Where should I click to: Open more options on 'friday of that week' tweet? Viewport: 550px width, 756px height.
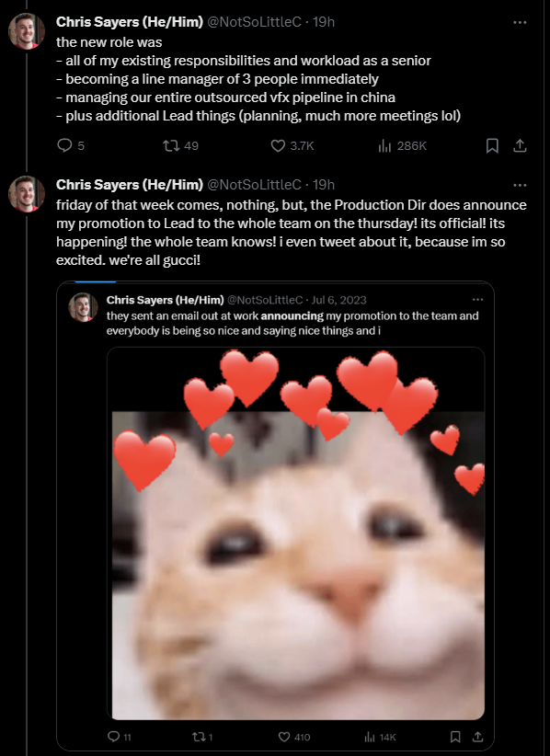520,185
